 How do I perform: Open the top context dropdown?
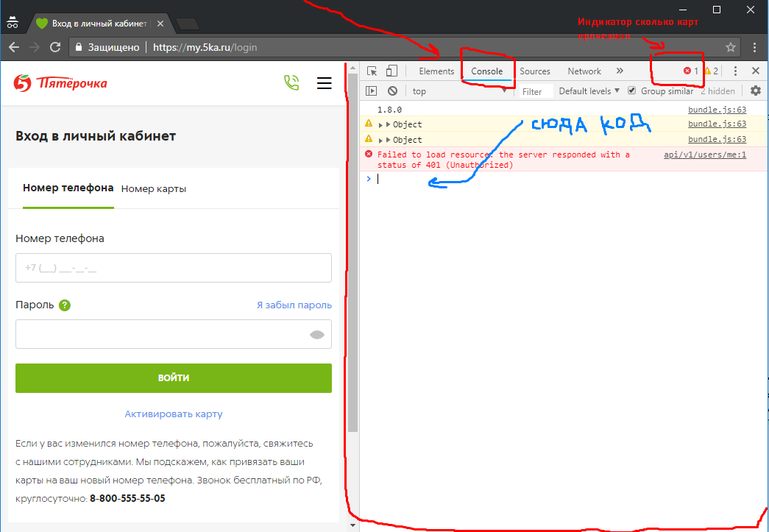point(459,91)
